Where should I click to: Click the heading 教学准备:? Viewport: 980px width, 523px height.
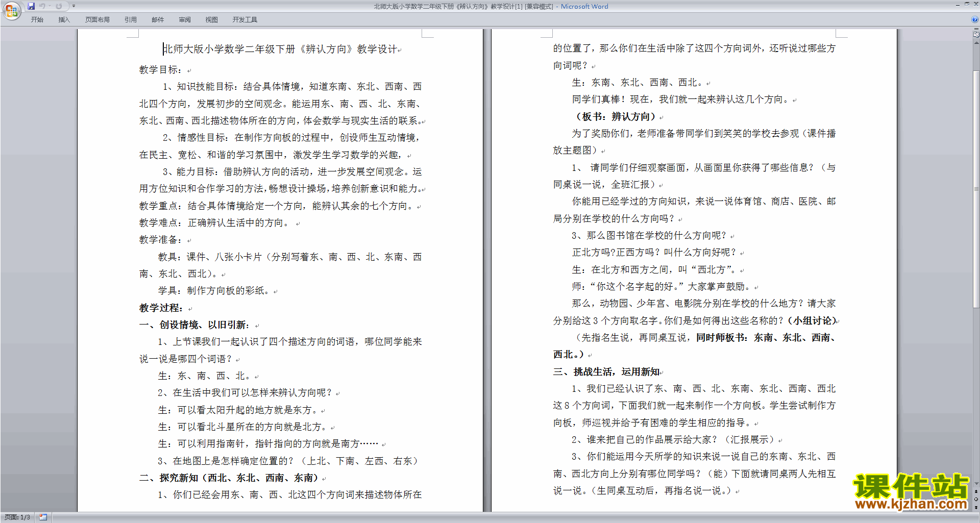(x=161, y=240)
